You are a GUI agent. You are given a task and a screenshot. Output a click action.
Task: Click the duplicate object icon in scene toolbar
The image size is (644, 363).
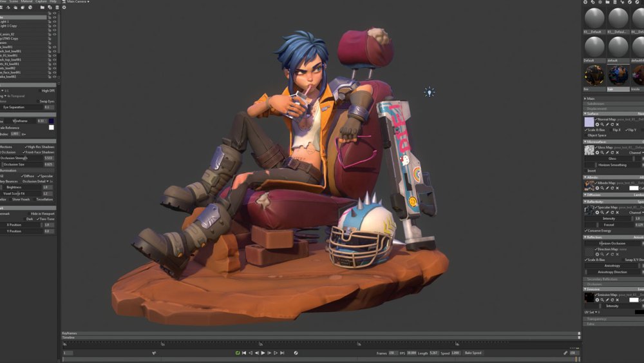click(x=50, y=7)
